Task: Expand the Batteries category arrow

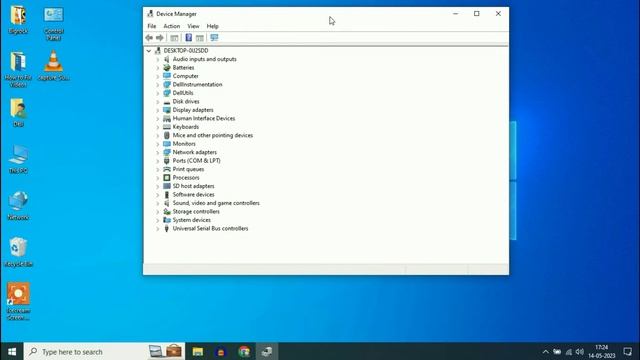Action: (158, 68)
